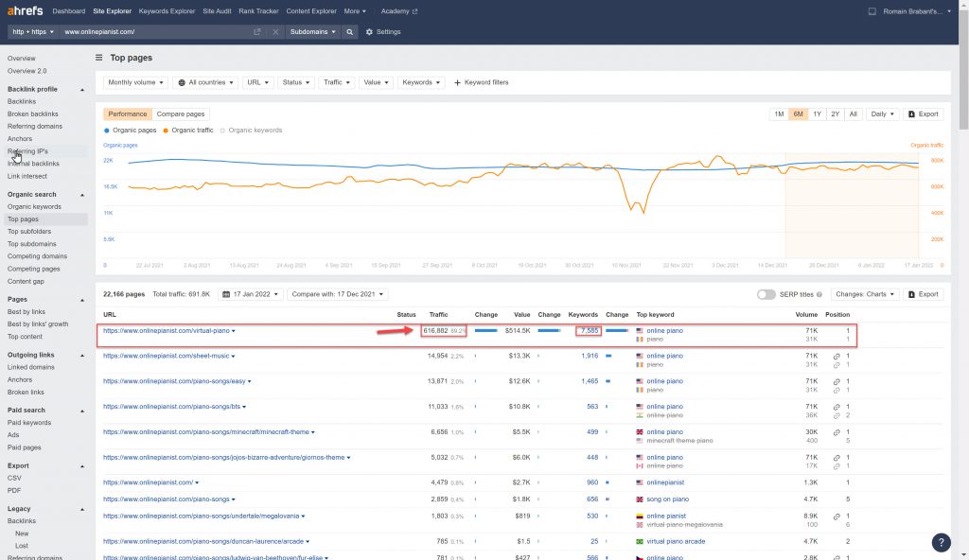
Task: Open the virtual-piano page URL link
Action: 167,331
